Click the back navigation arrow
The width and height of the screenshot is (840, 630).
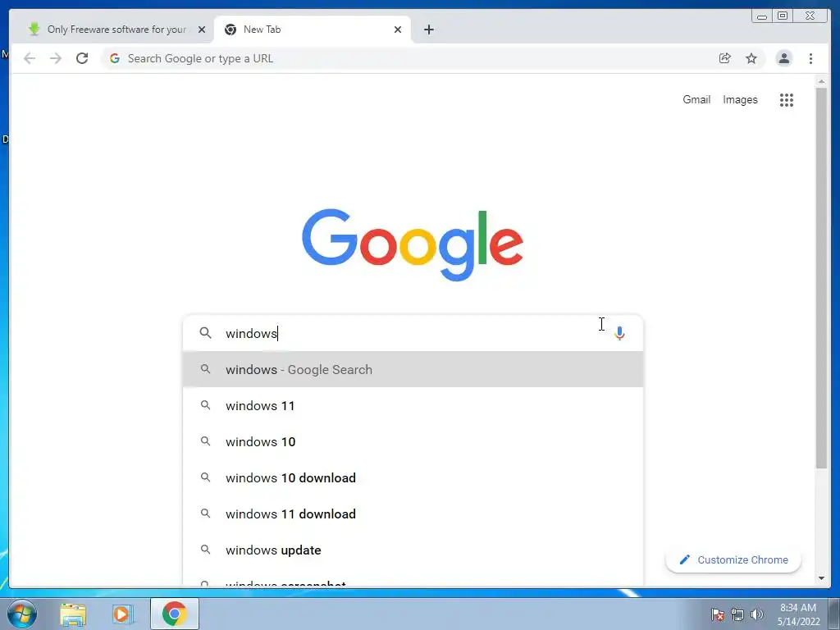[x=30, y=58]
